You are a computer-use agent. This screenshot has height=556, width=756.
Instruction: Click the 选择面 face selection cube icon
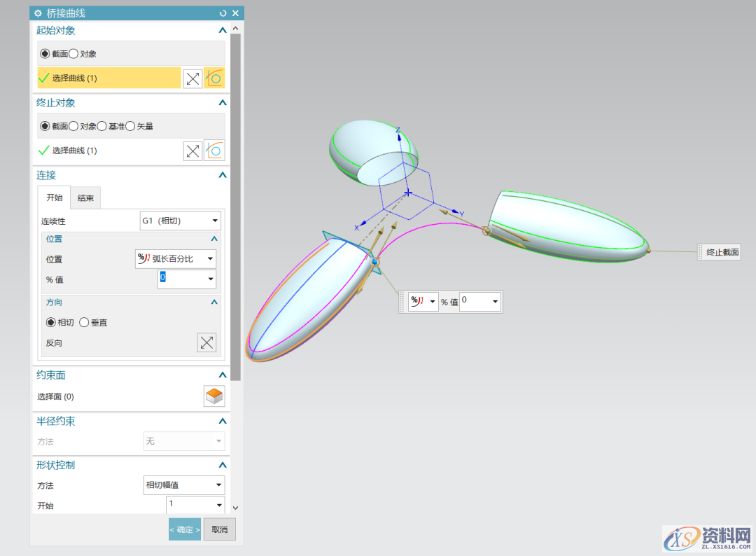tap(214, 396)
